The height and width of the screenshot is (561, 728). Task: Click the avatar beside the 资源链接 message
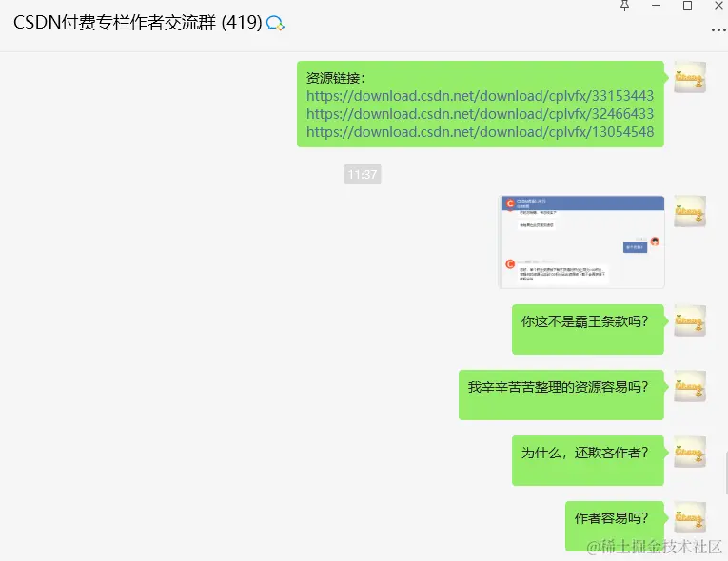click(690, 77)
